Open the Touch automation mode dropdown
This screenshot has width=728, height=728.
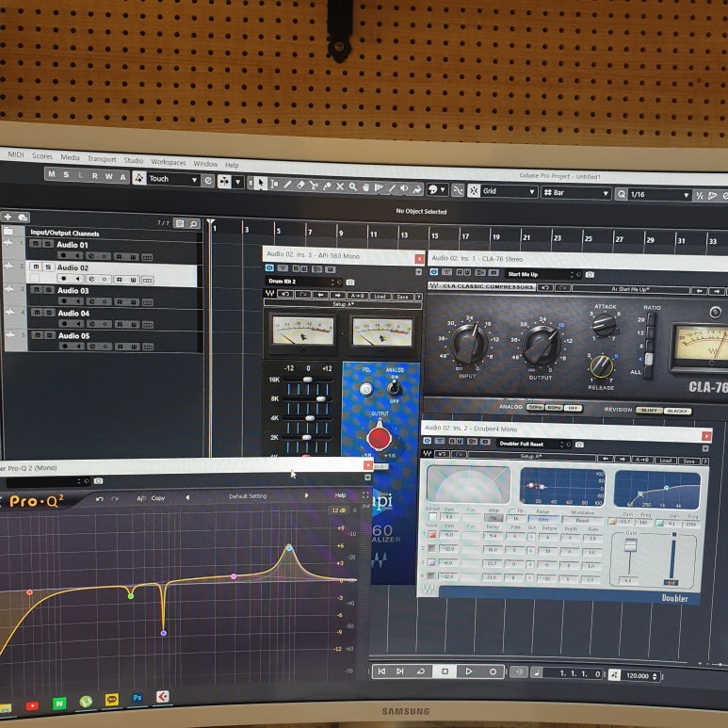(x=173, y=179)
